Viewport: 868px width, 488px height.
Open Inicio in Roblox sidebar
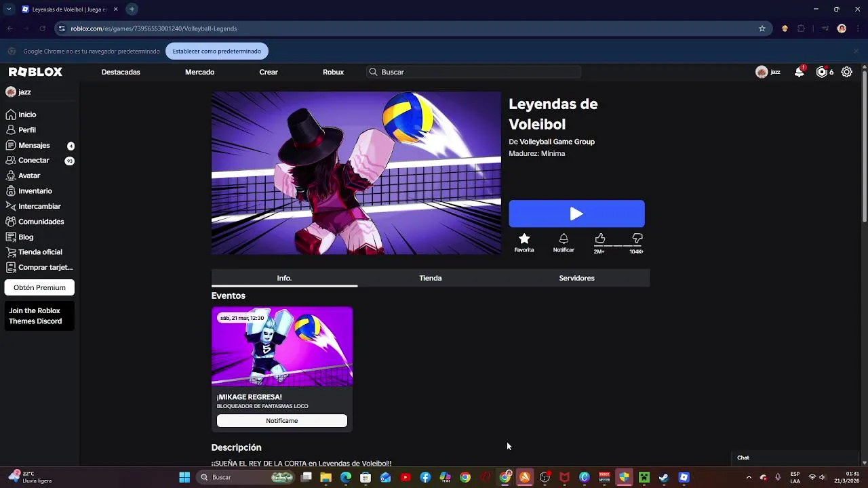click(21, 115)
